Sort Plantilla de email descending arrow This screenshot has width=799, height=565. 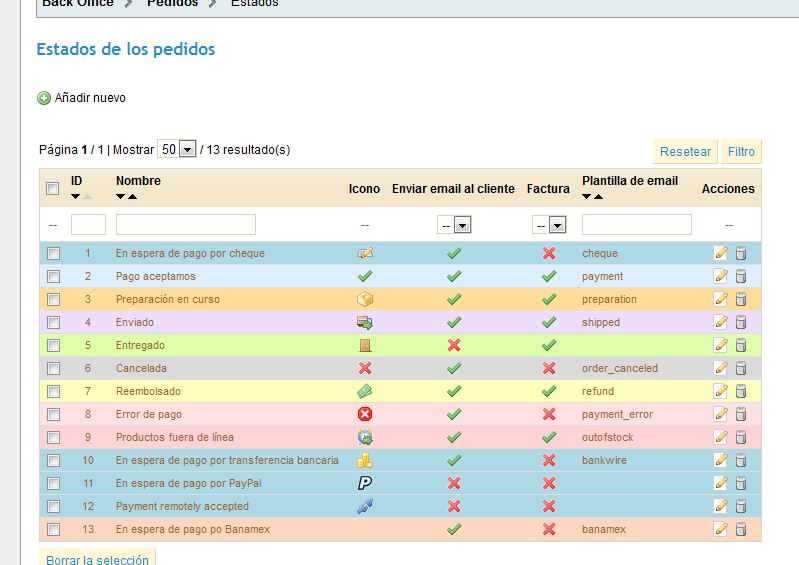click(587, 197)
